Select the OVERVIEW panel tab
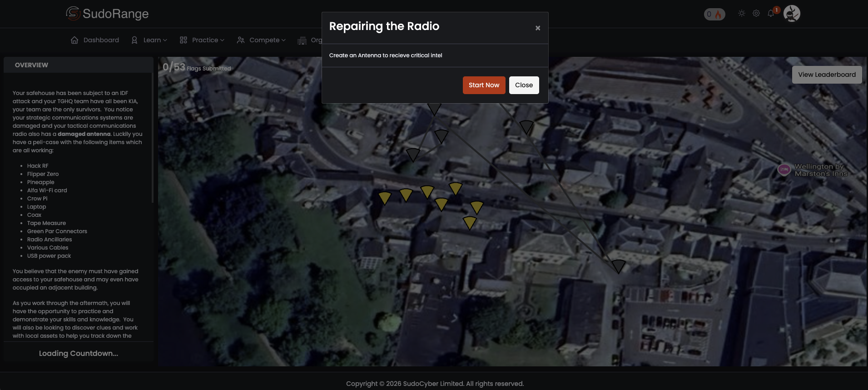Screen dimensions: 868x390 click(x=31, y=65)
